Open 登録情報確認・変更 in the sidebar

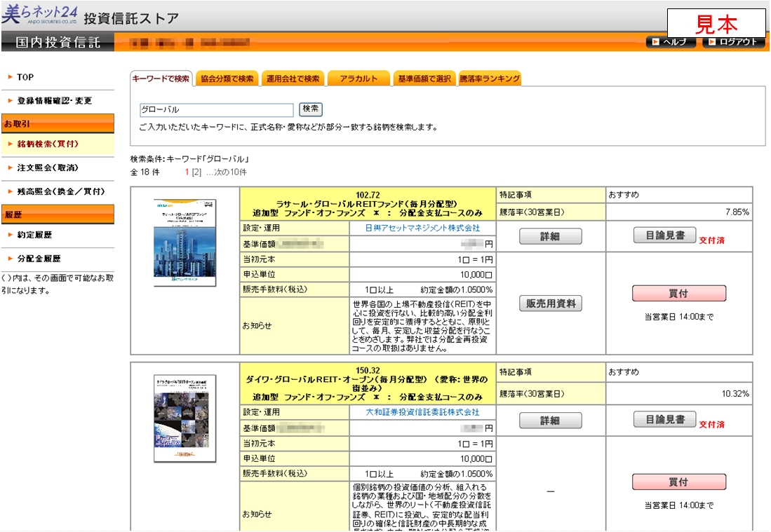click(54, 101)
